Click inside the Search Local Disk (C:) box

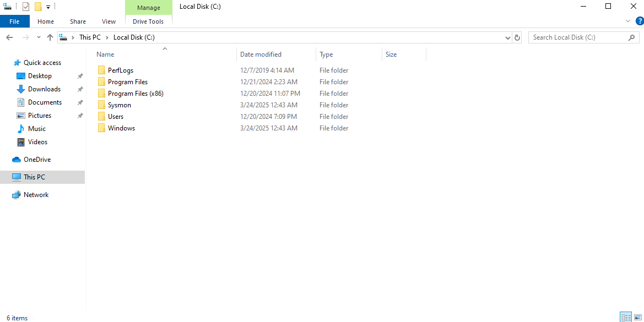[x=578, y=37]
